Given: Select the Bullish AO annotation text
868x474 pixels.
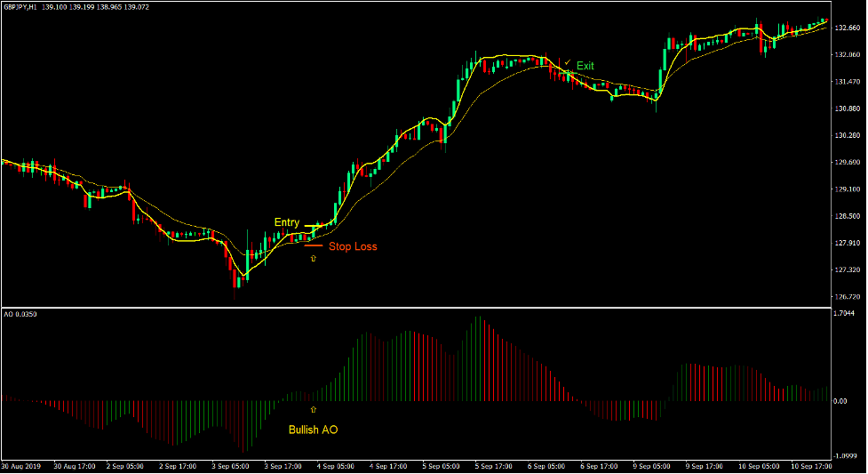Looking at the screenshot, I should (x=313, y=430).
